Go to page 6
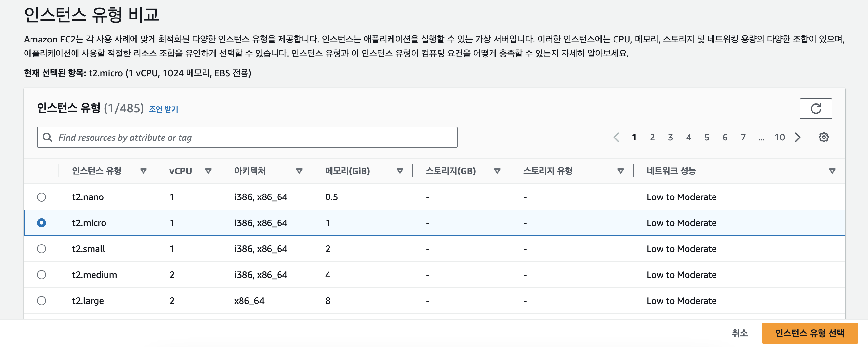The image size is (868, 347). pyautogui.click(x=725, y=137)
